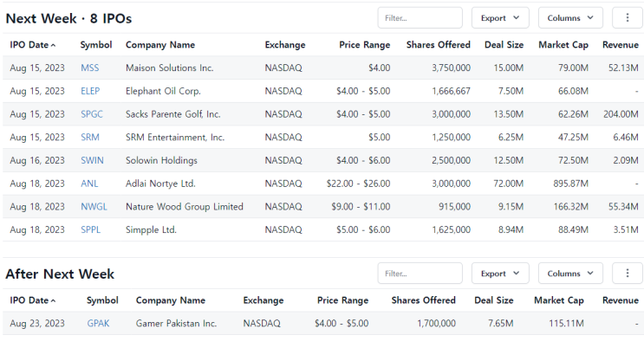Focus the Next Week filter field
The image size is (644, 348).
point(420,17)
